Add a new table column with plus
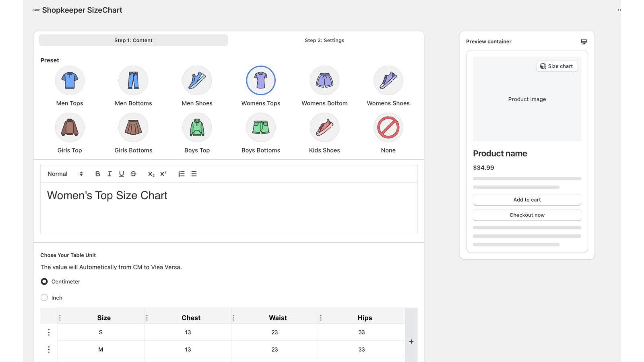Viewport: 644px width, 362px height. pyautogui.click(x=411, y=341)
